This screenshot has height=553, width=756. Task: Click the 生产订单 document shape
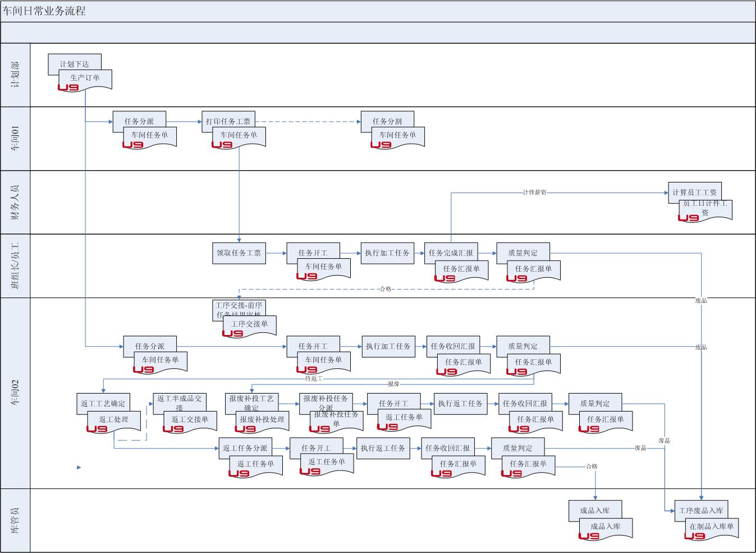85,80
